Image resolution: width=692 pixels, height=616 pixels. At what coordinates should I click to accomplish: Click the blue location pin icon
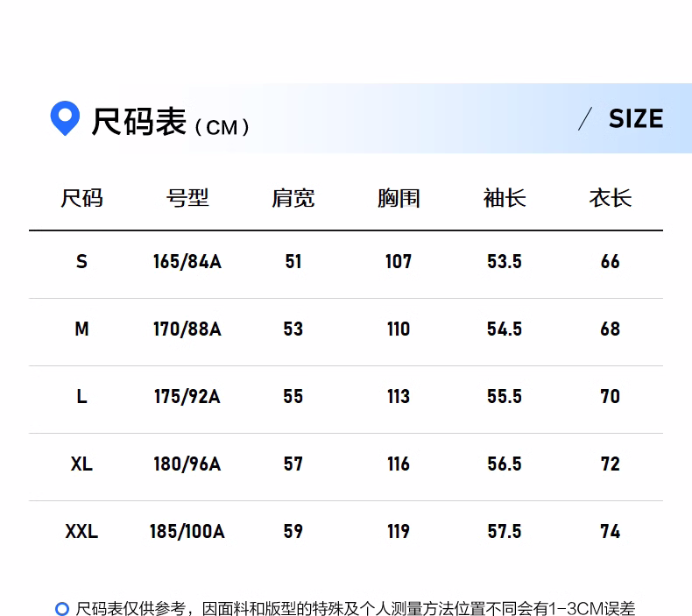(65, 118)
